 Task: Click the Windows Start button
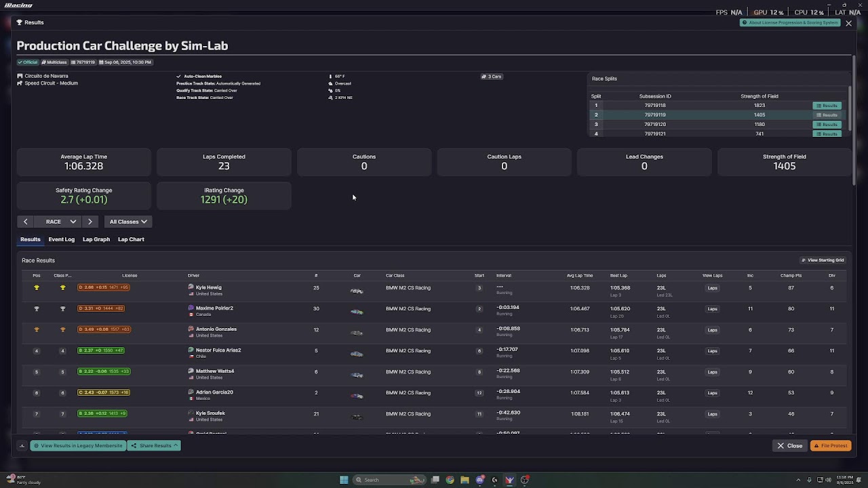click(x=344, y=480)
